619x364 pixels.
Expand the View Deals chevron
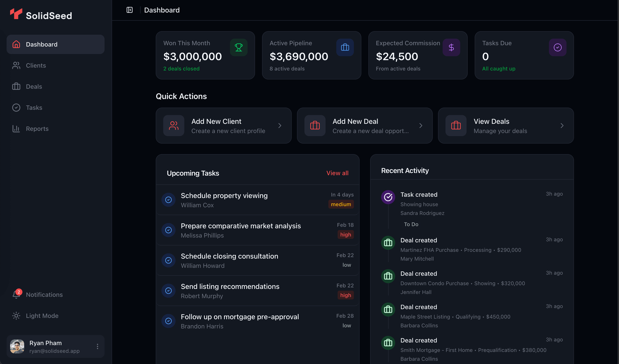[562, 125]
